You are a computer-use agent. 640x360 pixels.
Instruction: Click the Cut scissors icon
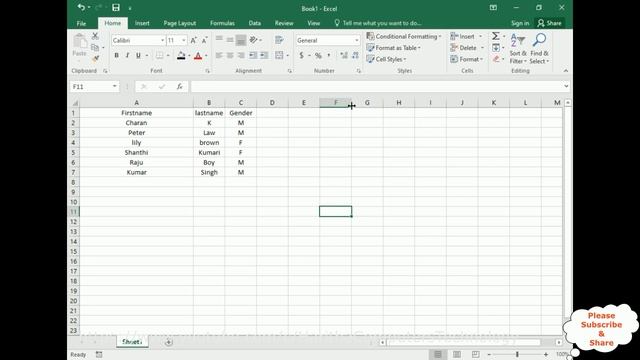pos(95,36)
